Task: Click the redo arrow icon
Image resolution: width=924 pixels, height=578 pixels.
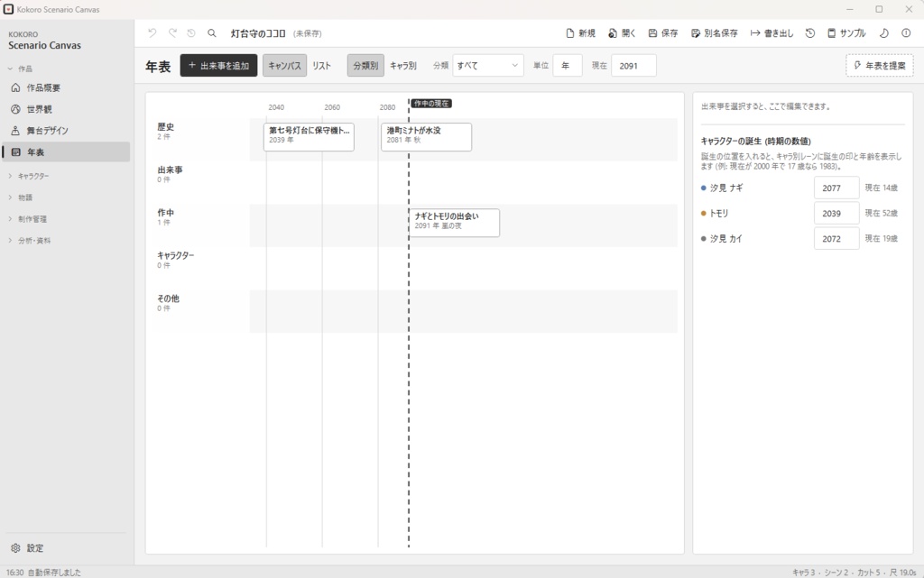Action: (172, 33)
